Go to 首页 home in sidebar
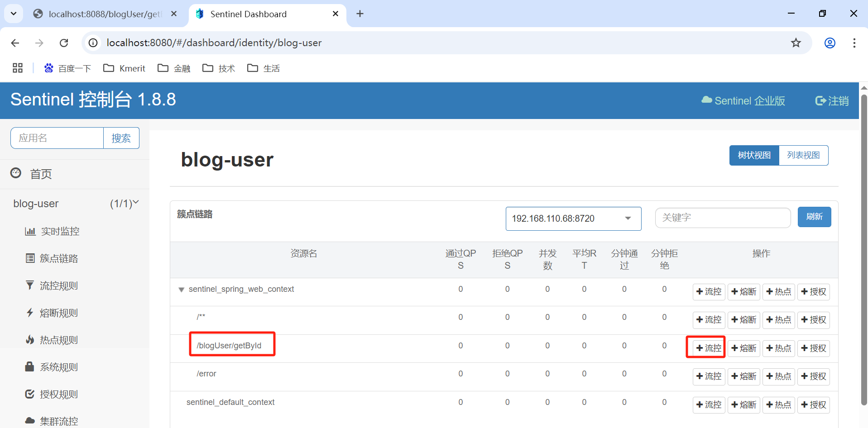The image size is (868, 428). coord(31,174)
